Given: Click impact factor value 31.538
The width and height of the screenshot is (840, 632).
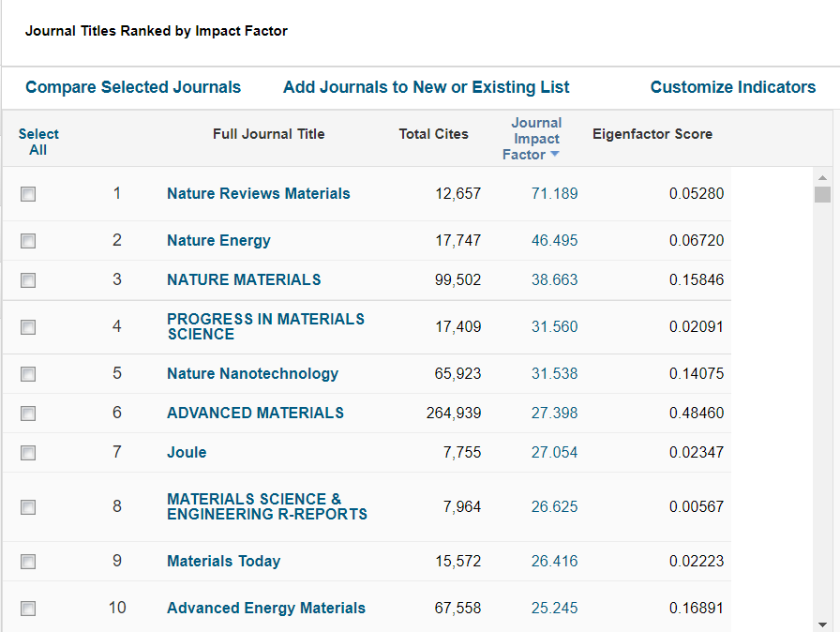Looking at the screenshot, I should [x=554, y=373].
